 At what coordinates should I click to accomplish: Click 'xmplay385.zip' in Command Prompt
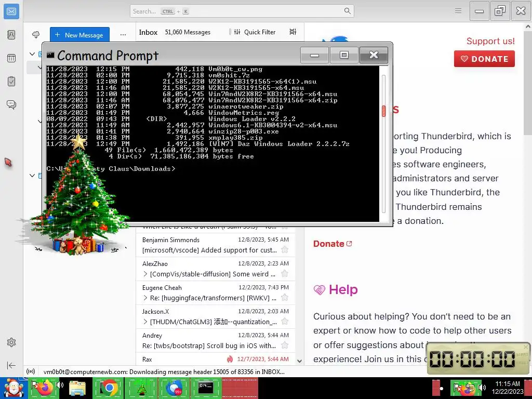click(235, 137)
